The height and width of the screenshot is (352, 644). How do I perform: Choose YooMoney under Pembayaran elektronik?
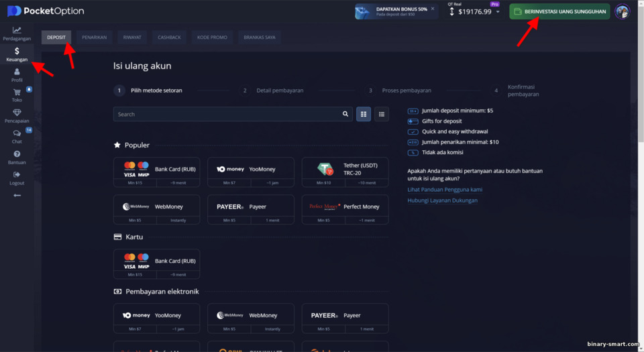tap(156, 318)
